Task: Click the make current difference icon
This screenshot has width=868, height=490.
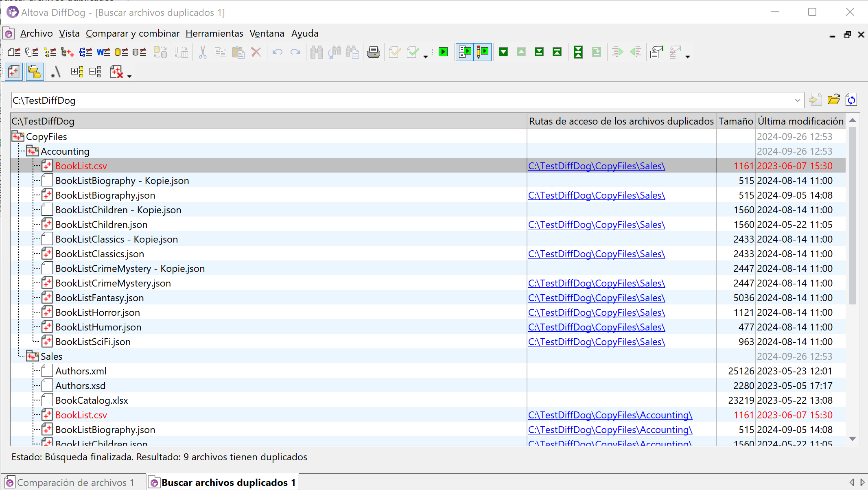Action: [x=578, y=52]
